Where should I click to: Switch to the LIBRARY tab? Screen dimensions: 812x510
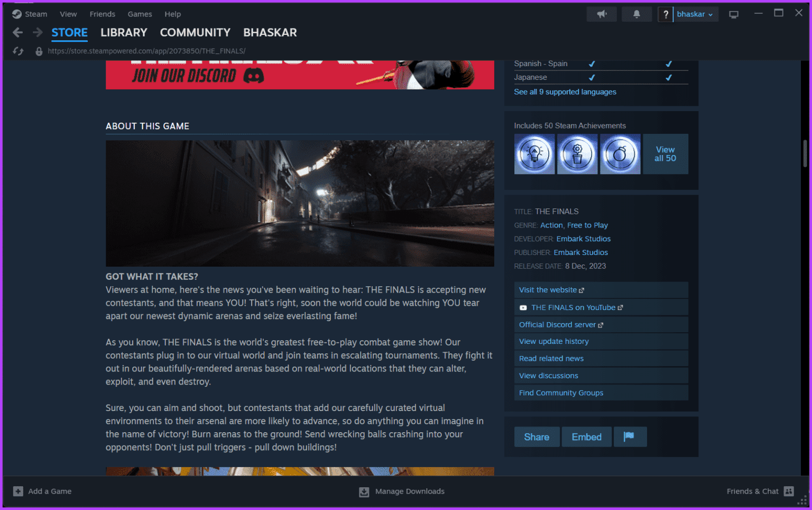pyautogui.click(x=124, y=33)
